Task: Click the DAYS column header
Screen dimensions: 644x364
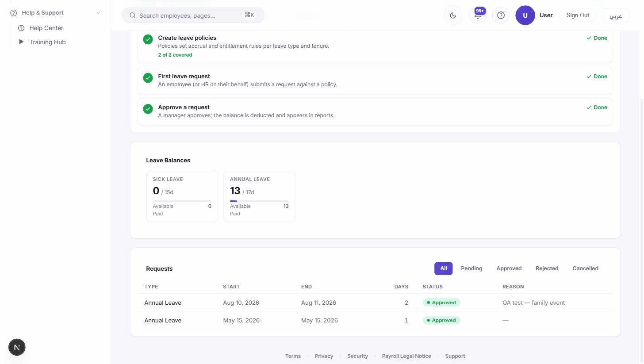Action: pyautogui.click(x=401, y=287)
